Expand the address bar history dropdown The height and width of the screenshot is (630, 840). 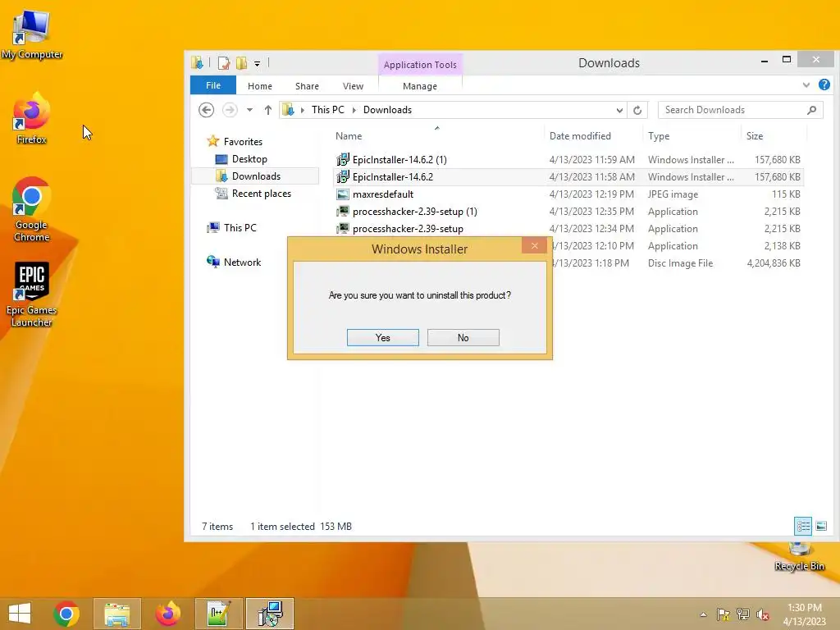619,111
